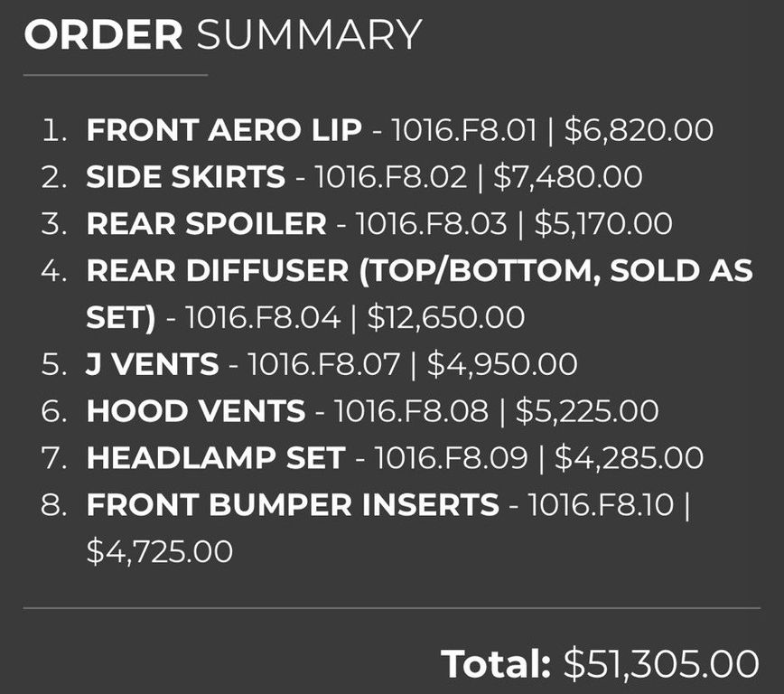Select the J VENTS item name

coord(152,364)
